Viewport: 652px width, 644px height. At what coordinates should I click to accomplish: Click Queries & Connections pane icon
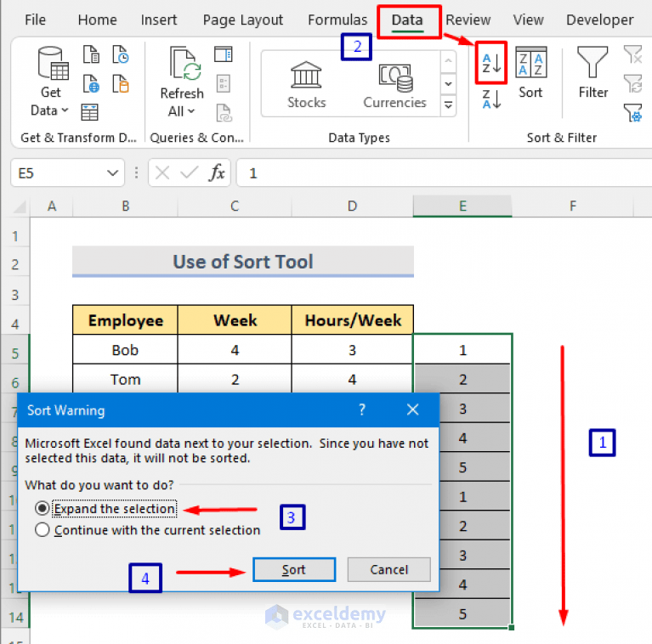(x=224, y=54)
